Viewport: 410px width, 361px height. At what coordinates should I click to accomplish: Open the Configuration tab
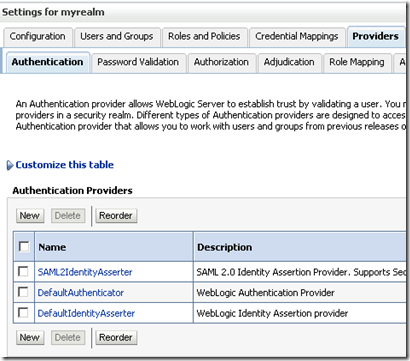point(37,36)
